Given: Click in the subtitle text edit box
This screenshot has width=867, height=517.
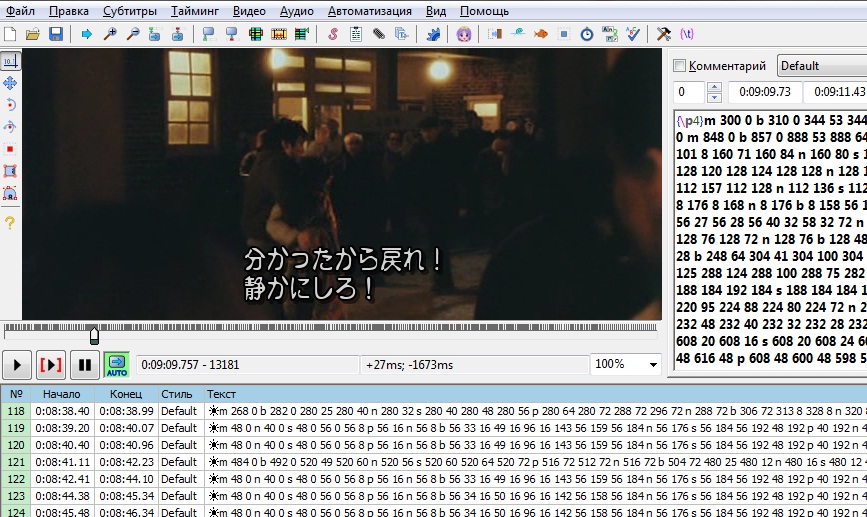Looking at the screenshot, I should 770,239.
